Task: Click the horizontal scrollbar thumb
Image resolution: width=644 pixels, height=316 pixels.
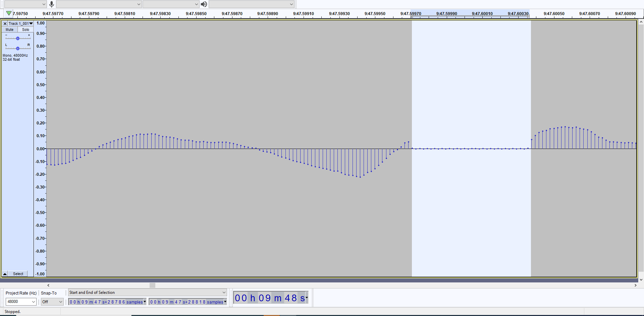Action: (152, 285)
